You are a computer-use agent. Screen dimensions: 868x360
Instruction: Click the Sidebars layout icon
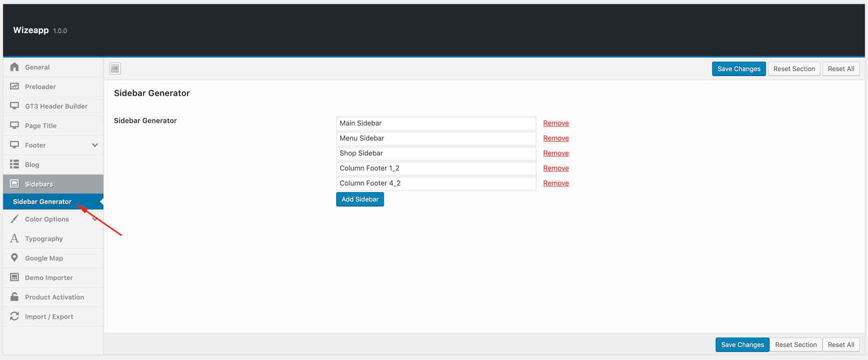click(x=14, y=184)
